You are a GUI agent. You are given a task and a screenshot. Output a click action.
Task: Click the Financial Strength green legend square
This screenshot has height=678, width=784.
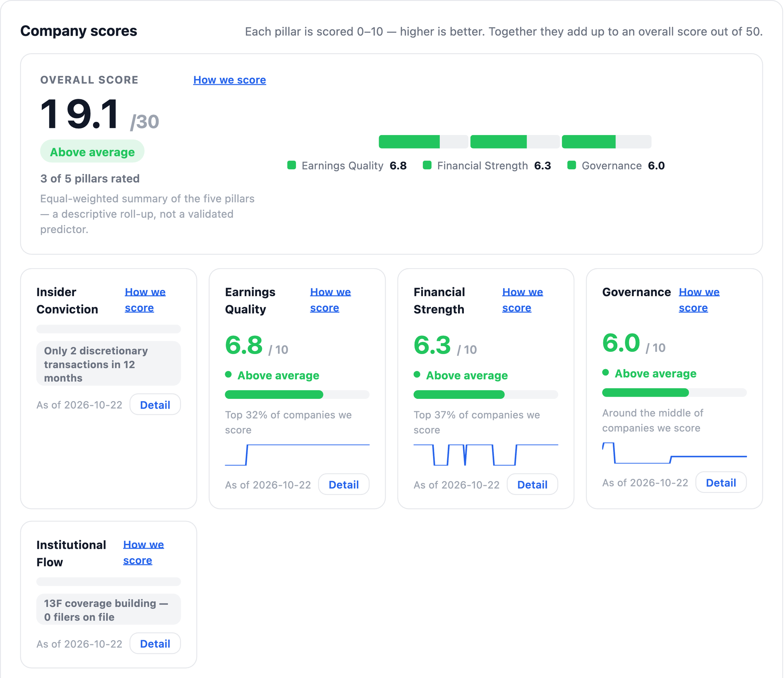(x=427, y=165)
